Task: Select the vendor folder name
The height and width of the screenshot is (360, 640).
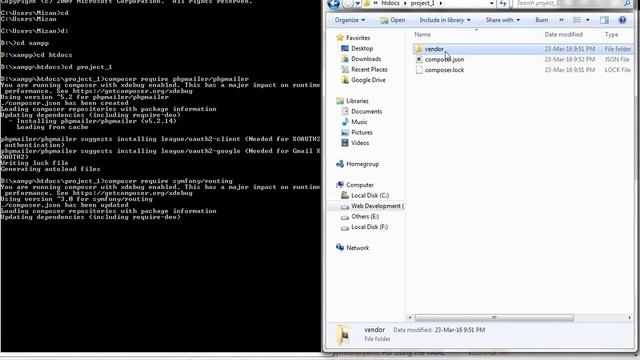Action: 434,49
